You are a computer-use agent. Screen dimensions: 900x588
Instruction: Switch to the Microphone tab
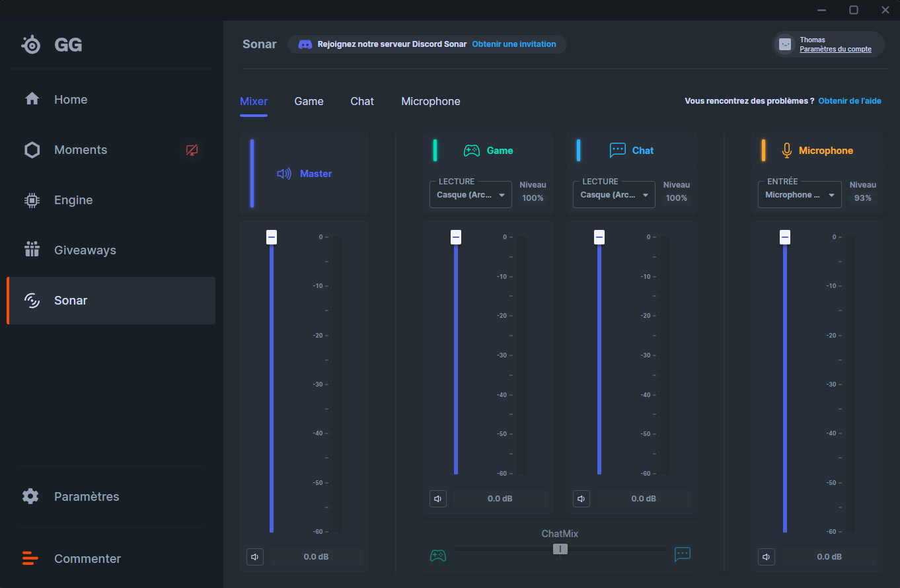[431, 101]
